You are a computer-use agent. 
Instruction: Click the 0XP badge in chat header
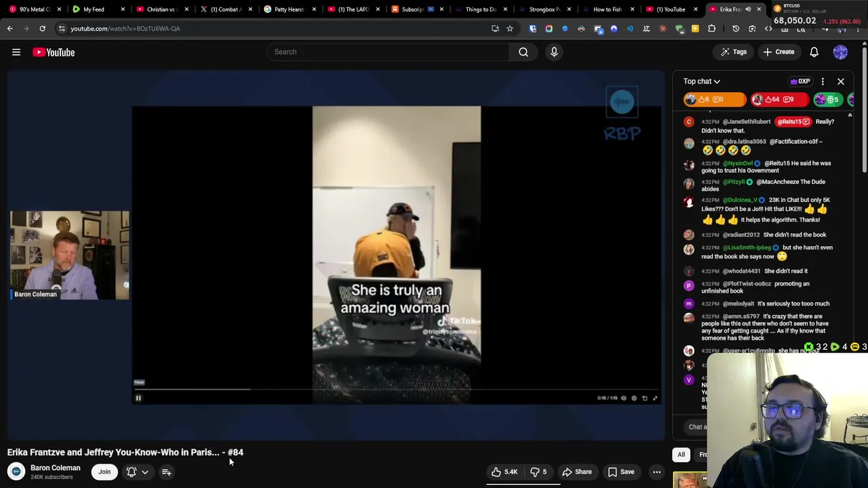(800, 81)
